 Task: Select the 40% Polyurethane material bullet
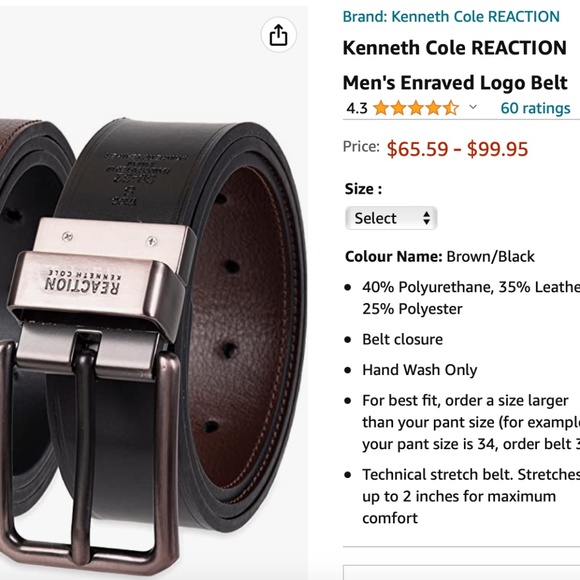tap(471, 298)
